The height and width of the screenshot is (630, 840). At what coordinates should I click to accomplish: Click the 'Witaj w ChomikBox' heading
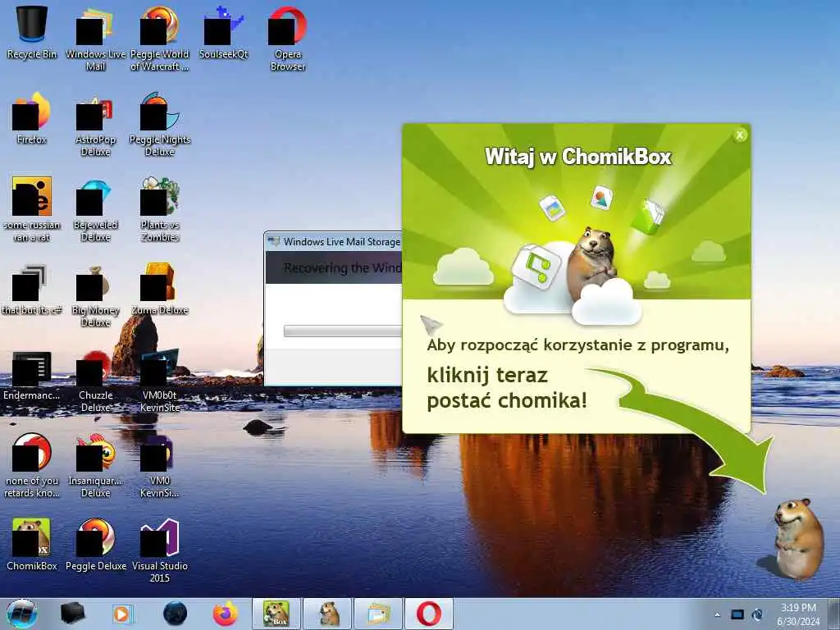tap(578, 157)
